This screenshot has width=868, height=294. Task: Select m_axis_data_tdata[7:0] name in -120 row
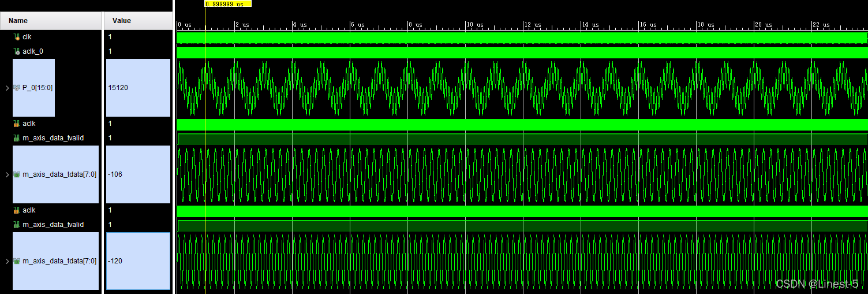pyautogui.click(x=59, y=261)
